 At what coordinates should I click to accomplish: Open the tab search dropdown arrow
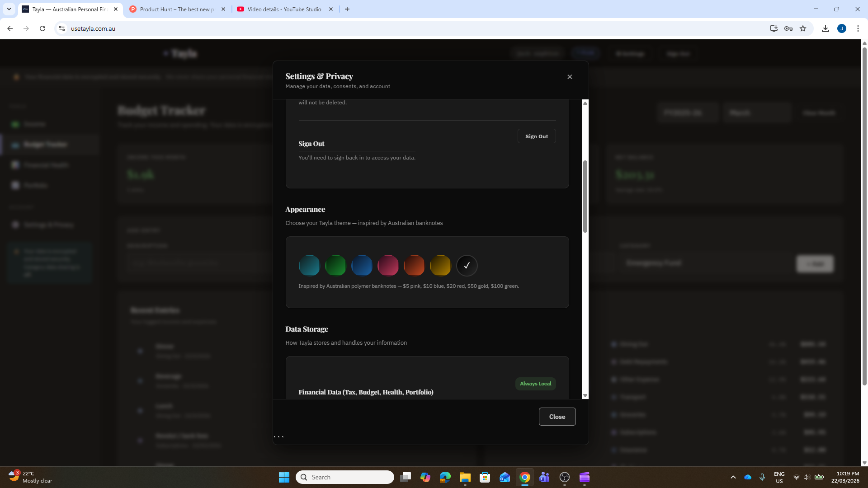click(9, 9)
